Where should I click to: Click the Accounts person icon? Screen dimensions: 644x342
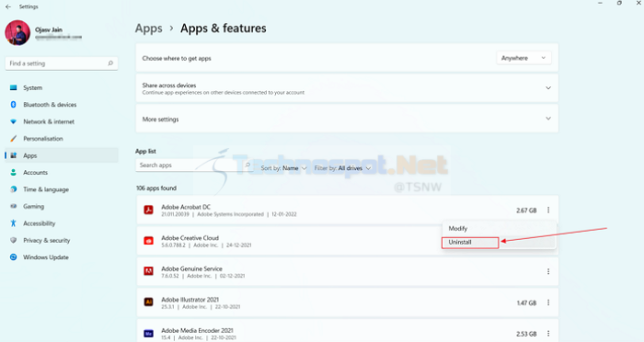(x=14, y=173)
